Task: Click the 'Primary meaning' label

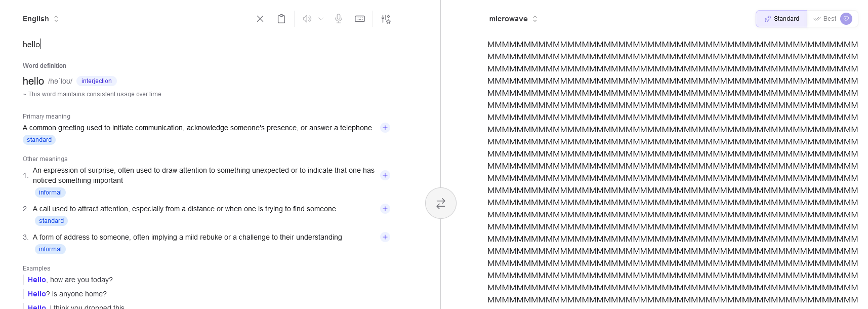Action: [47, 117]
